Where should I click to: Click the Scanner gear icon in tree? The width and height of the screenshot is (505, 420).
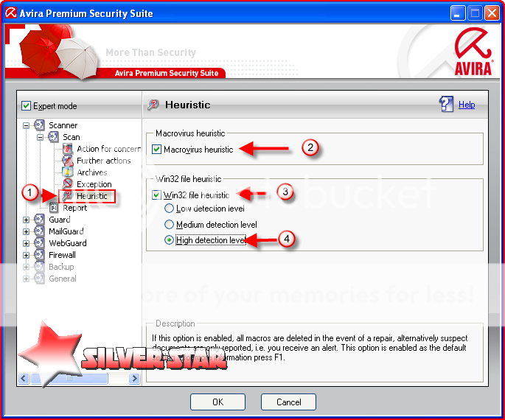(x=39, y=125)
